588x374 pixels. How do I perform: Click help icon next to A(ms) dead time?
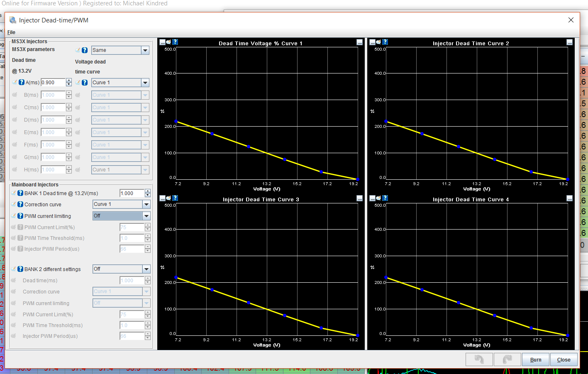[x=22, y=82]
